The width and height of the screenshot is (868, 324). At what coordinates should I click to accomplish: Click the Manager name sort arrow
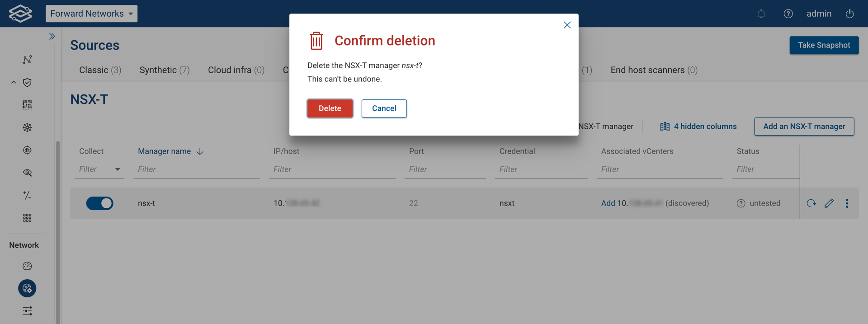point(200,152)
